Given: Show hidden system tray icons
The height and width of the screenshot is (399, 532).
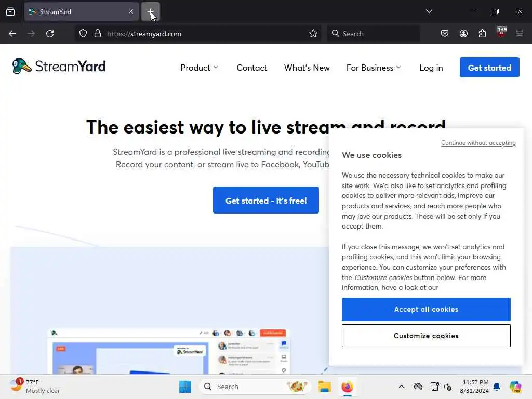Looking at the screenshot, I should pos(402,387).
